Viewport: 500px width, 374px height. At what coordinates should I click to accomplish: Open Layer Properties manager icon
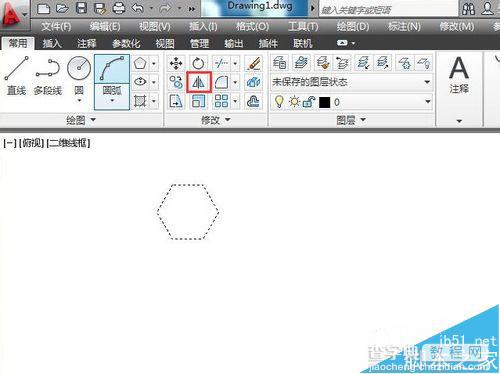pyautogui.click(x=279, y=63)
